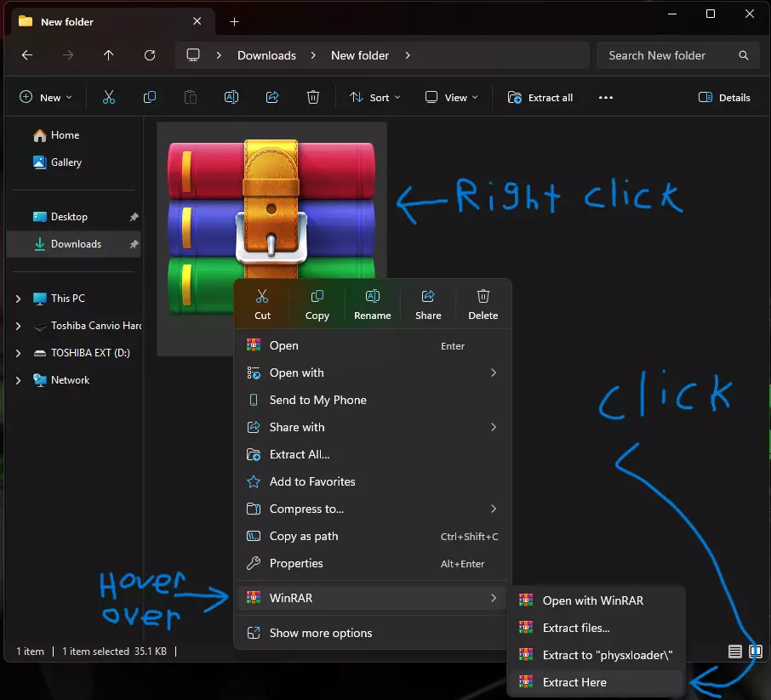Go back with the left arrow
The height and width of the screenshot is (700, 771).
point(27,55)
